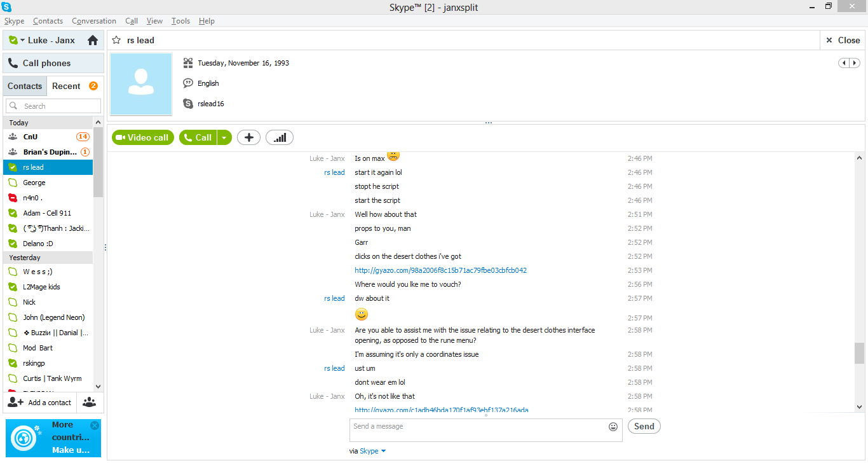Start a voice Call
Viewport: 868px width, 463px height.
click(198, 137)
